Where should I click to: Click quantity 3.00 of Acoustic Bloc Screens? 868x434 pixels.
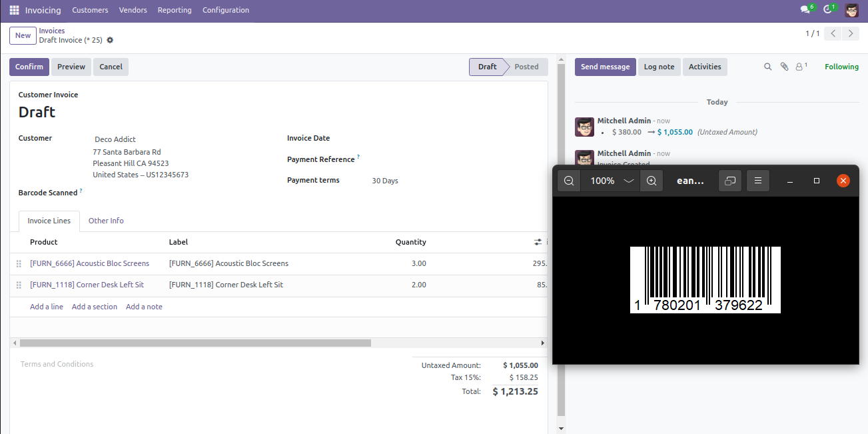click(418, 263)
